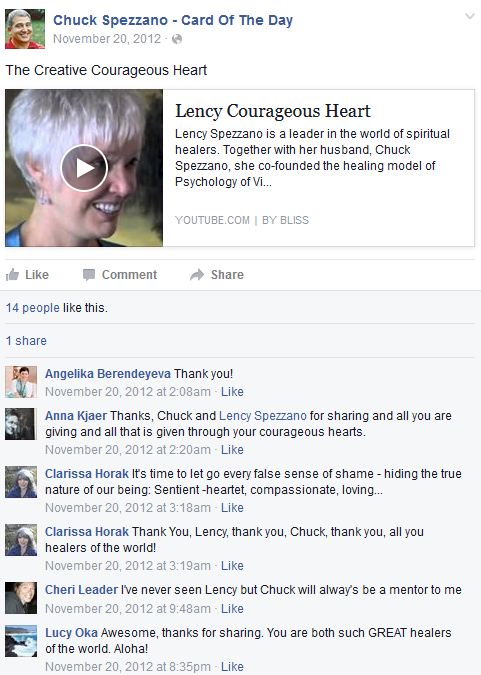Open the Lency Courageous Heart link title
Viewport: 481px width, 675px height.
273,111
